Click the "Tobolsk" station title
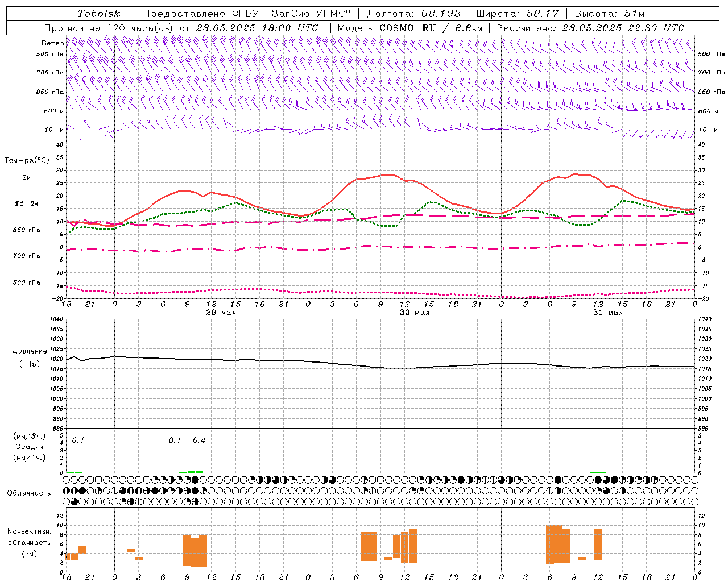Screen dimensions: 728x582 pos(99,13)
